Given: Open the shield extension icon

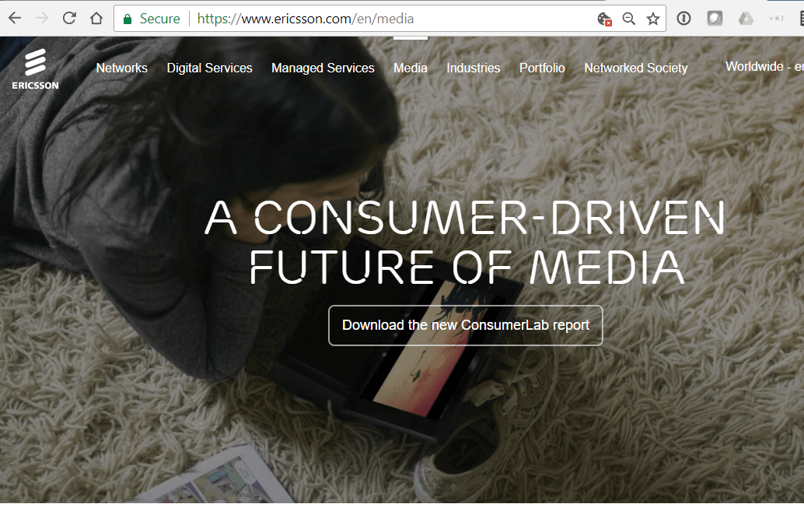Looking at the screenshot, I should tap(715, 19).
